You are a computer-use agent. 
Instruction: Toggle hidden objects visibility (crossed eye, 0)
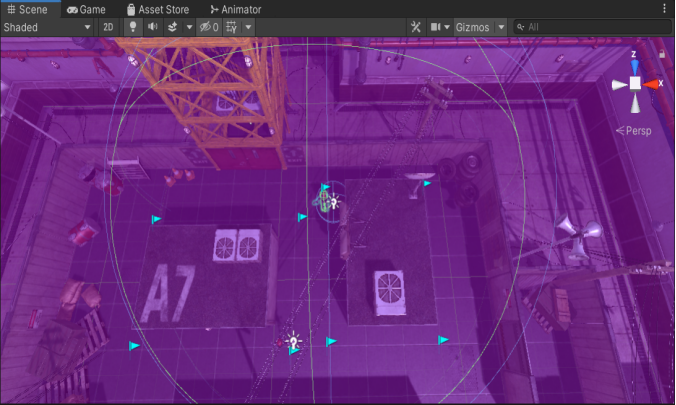coord(209,27)
